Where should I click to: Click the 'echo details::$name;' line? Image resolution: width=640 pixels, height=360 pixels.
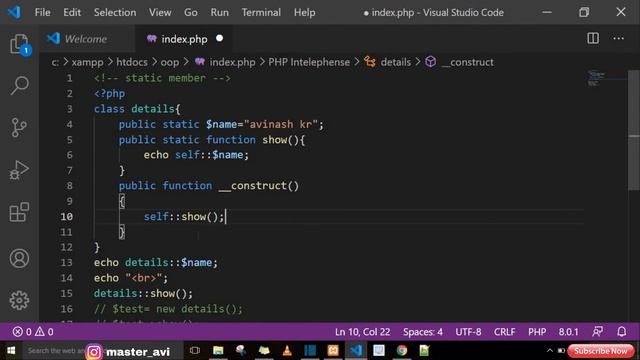(x=156, y=262)
